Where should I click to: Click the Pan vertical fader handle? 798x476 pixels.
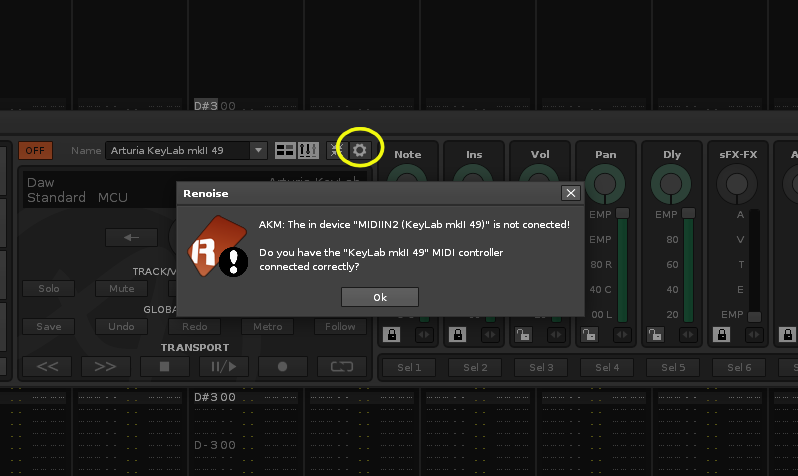tap(622, 213)
